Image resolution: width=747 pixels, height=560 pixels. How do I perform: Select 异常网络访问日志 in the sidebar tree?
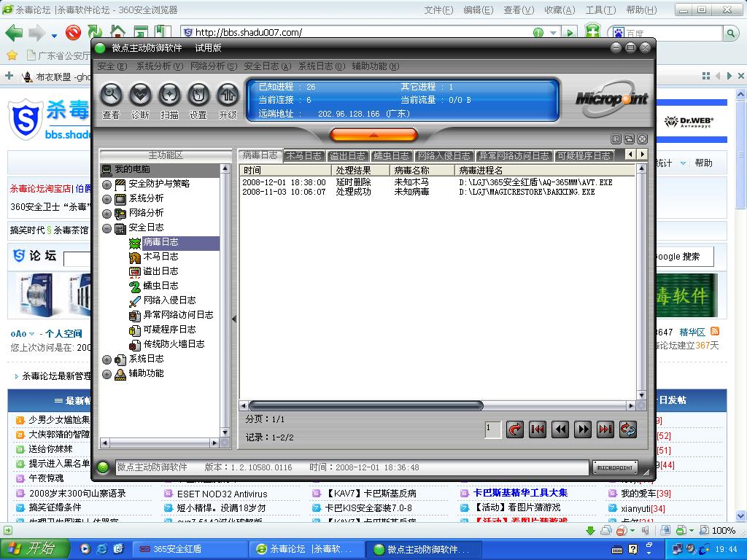pos(178,315)
